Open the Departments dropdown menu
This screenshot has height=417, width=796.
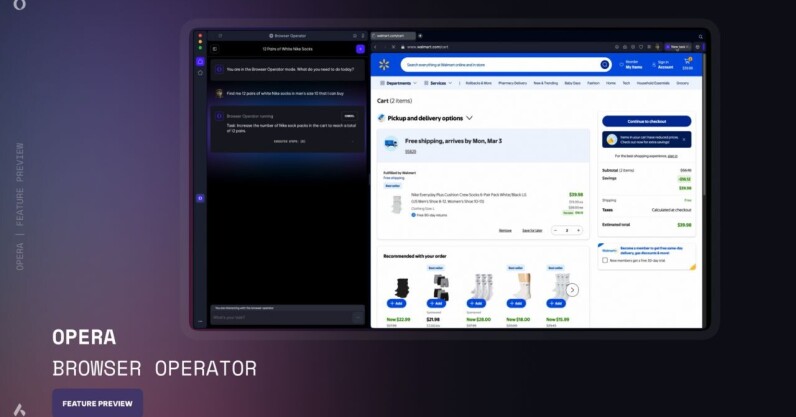coord(399,83)
